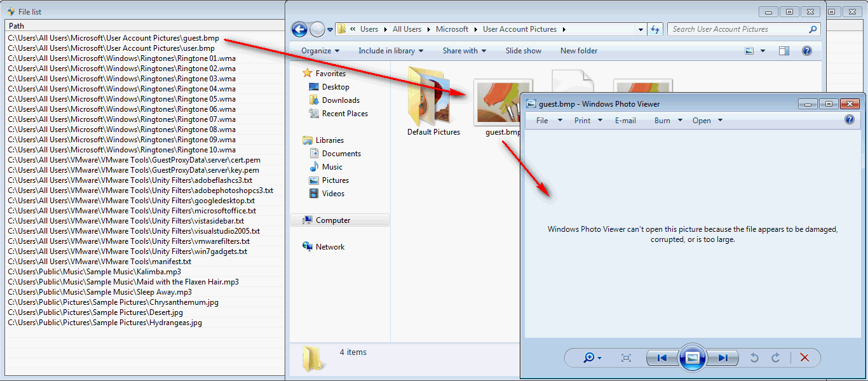Click the Slide show button
Image resolution: width=868 pixels, height=381 pixels.
[x=524, y=51]
